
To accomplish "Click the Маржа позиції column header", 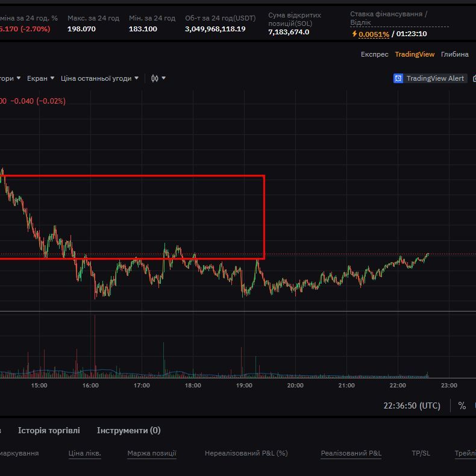I will click(x=152, y=453).
